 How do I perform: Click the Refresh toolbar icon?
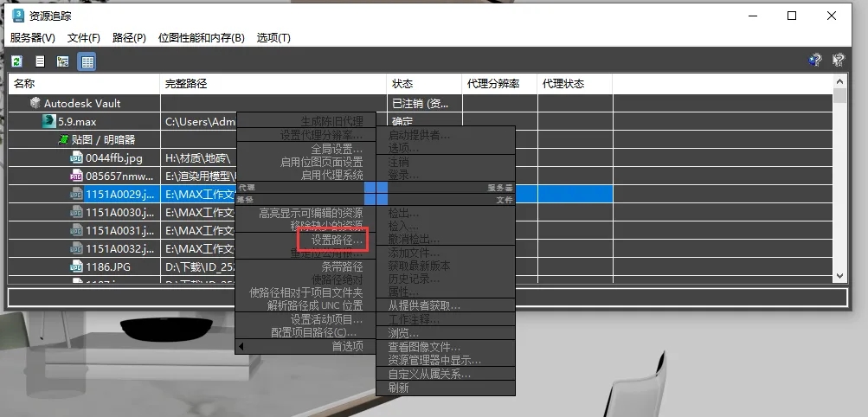[16, 61]
